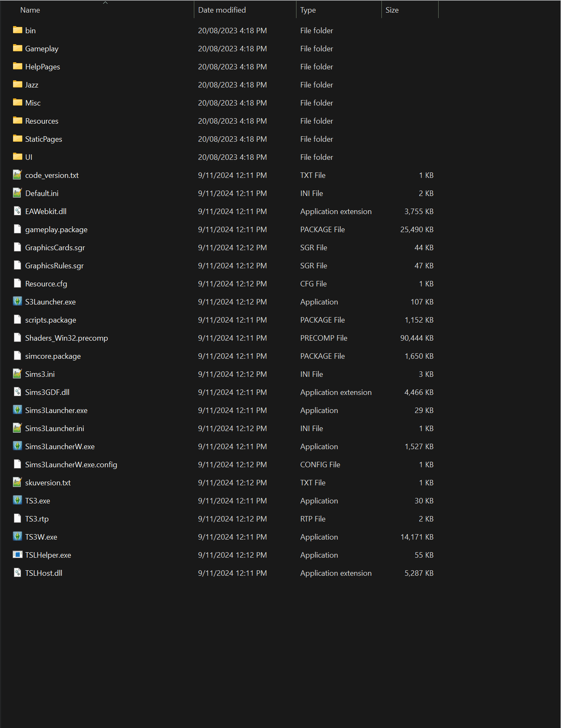Click the code_version.txt file icon

(x=17, y=175)
